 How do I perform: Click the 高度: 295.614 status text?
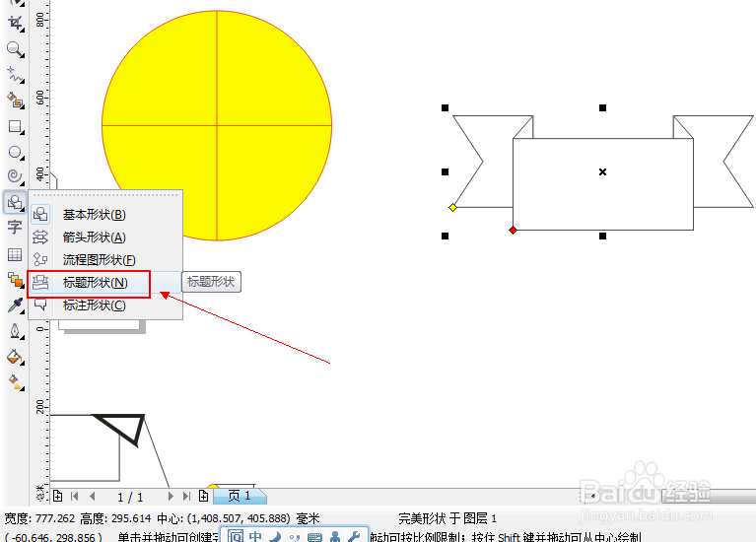115,519
